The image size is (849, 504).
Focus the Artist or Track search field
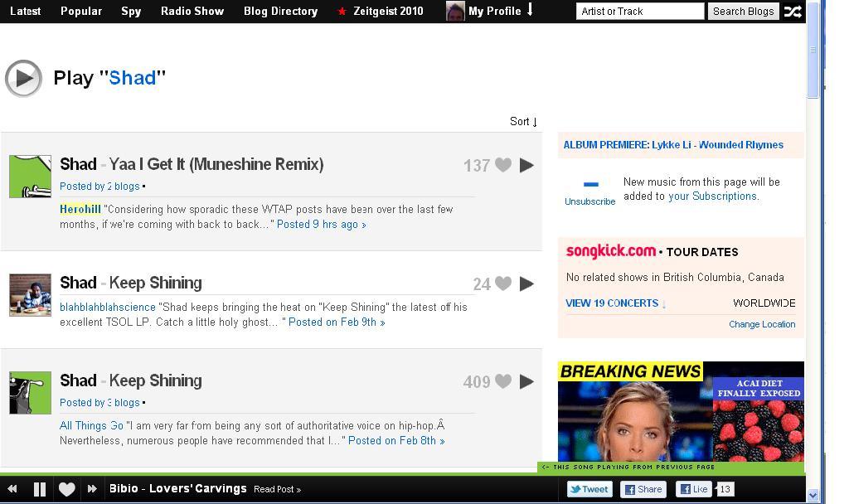(640, 12)
